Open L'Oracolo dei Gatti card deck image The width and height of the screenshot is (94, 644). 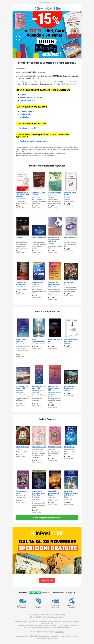point(23,435)
